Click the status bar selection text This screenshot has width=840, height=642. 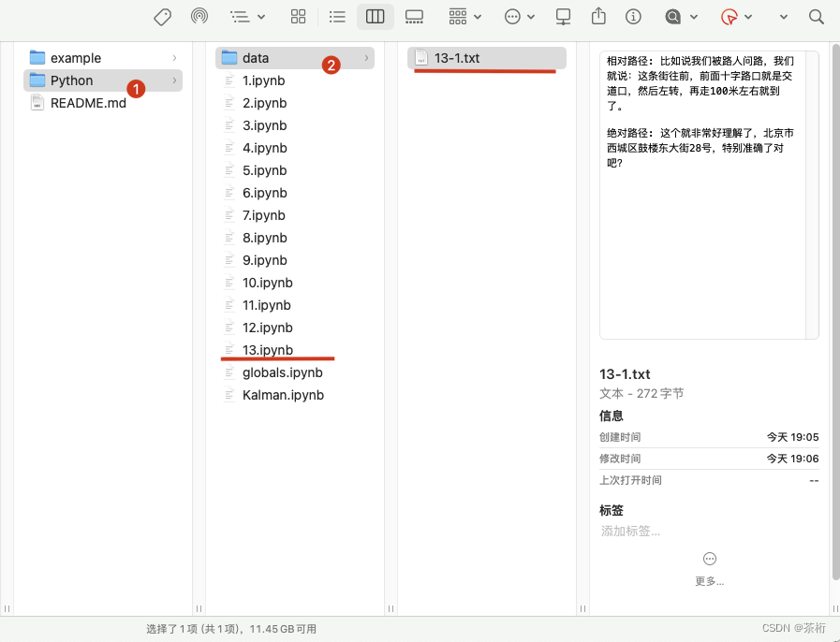[x=231, y=629]
